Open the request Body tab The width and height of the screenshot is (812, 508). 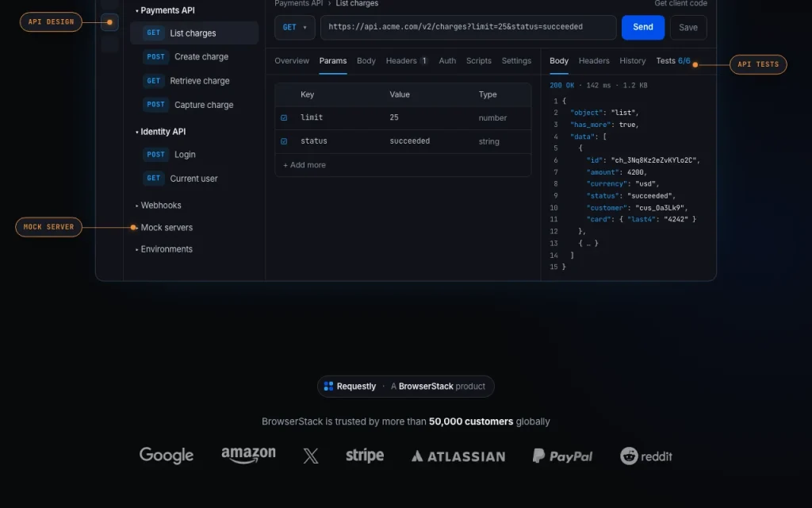[x=366, y=60]
